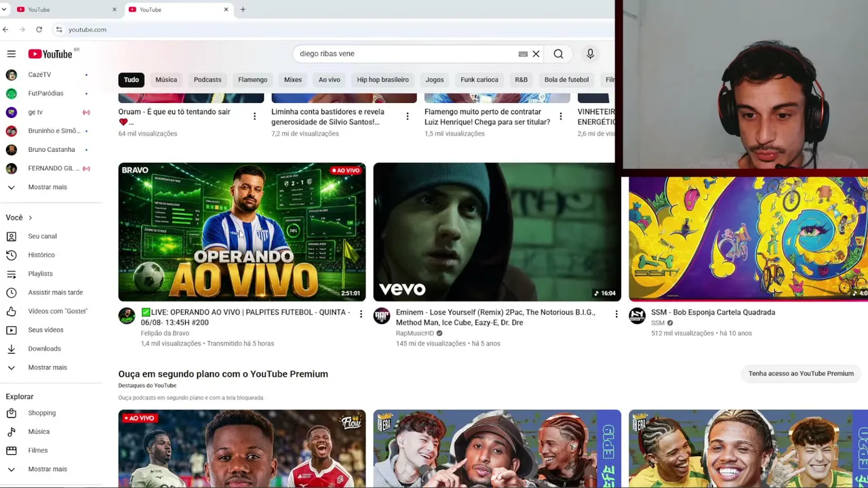Open the on-screen keyboard icon in search

point(523,54)
